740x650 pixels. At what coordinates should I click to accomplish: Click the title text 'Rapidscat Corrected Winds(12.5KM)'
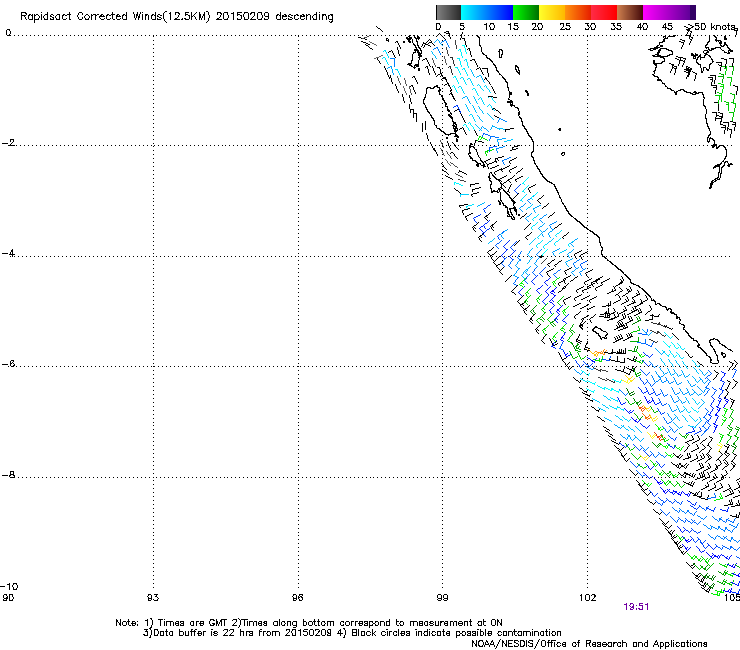[x=115, y=17]
